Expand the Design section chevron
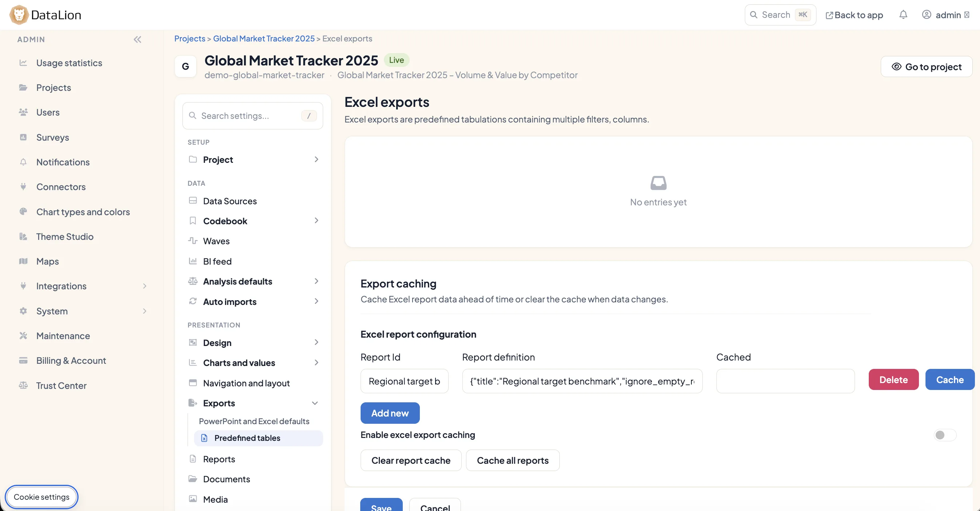Screen dimensions: 980x511 316,342
